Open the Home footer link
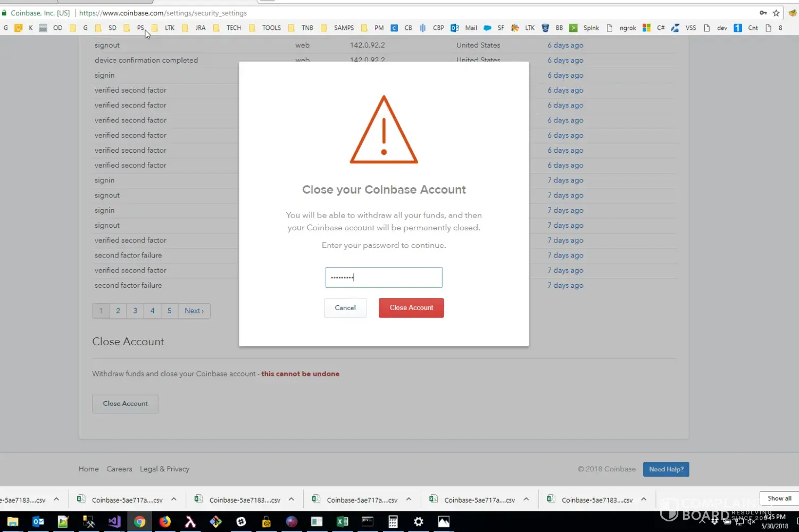 [x=89, y=469]
